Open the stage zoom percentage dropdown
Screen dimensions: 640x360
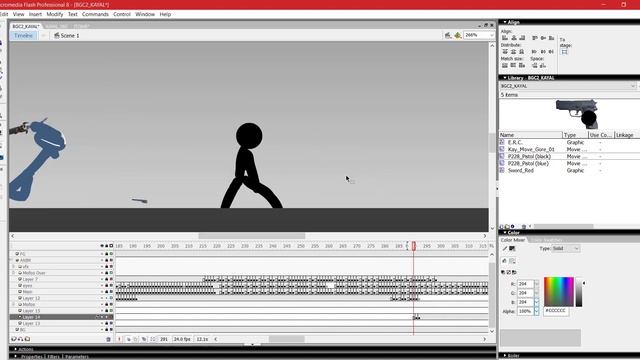pos(491,36)
